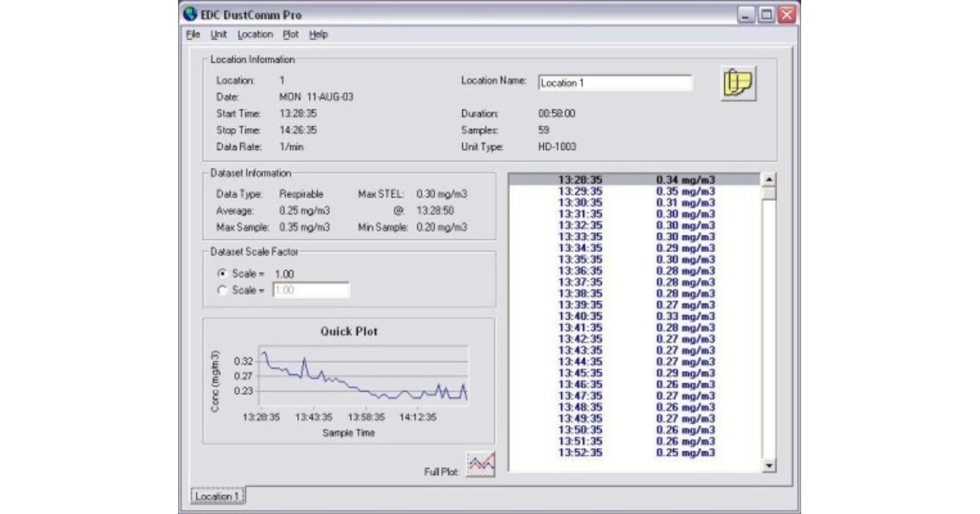The width and height of the screenshot is (980, 514).
Task: Select the custom Scale radio button
Action: click(x=222, y=290)
